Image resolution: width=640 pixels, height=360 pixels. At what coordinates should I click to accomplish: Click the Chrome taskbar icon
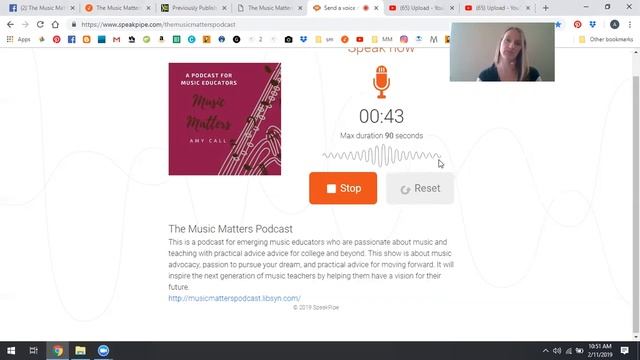click(x=58, y=351)
